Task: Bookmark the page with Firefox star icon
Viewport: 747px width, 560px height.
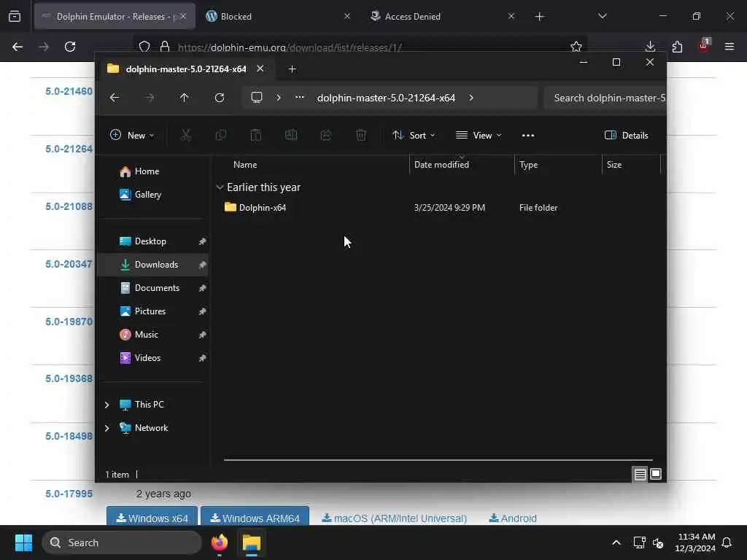Action: pos(576,47)
